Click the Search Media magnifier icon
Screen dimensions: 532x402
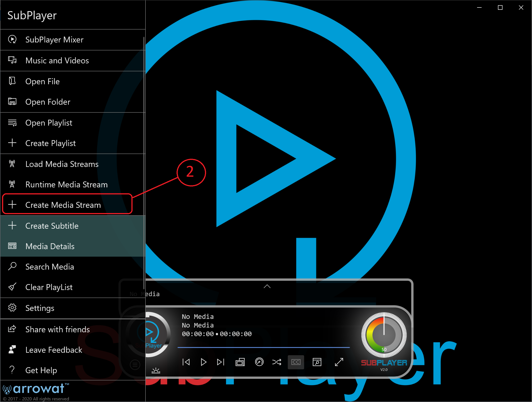pyautogui.click(x=12, y=266)
